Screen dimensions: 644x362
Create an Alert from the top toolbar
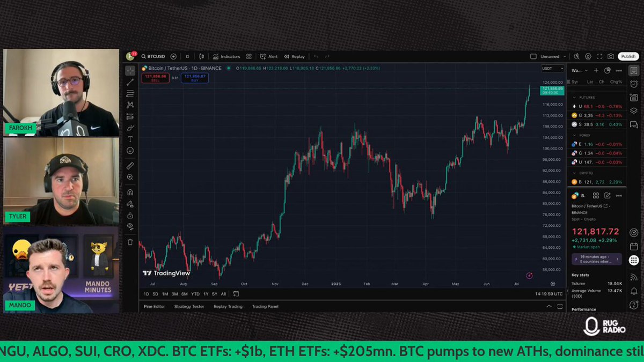point(269,56)
